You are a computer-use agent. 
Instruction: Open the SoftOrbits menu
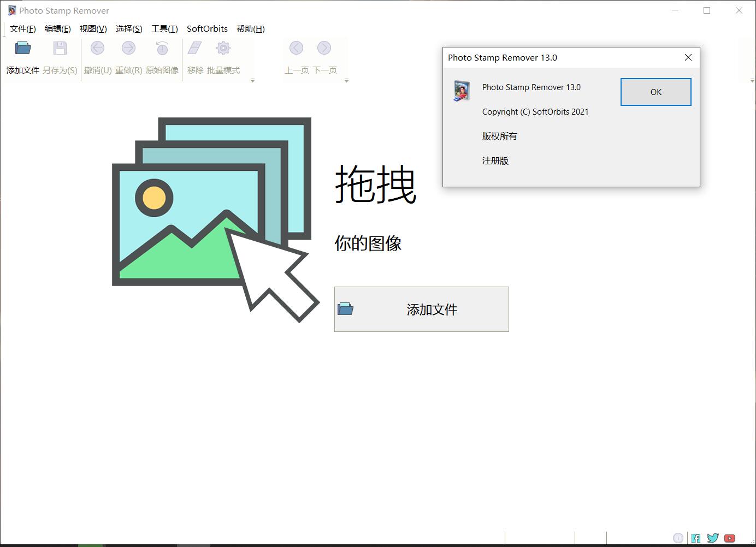pos(207,29)
